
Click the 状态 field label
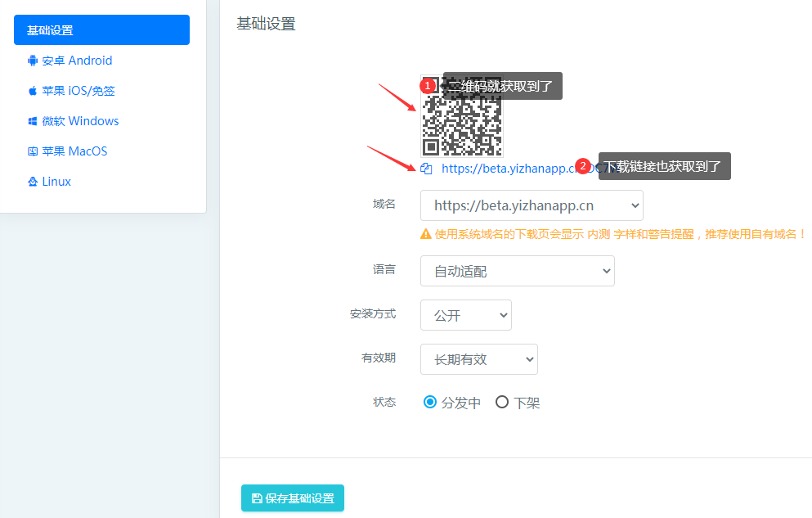tap(384, 403)
